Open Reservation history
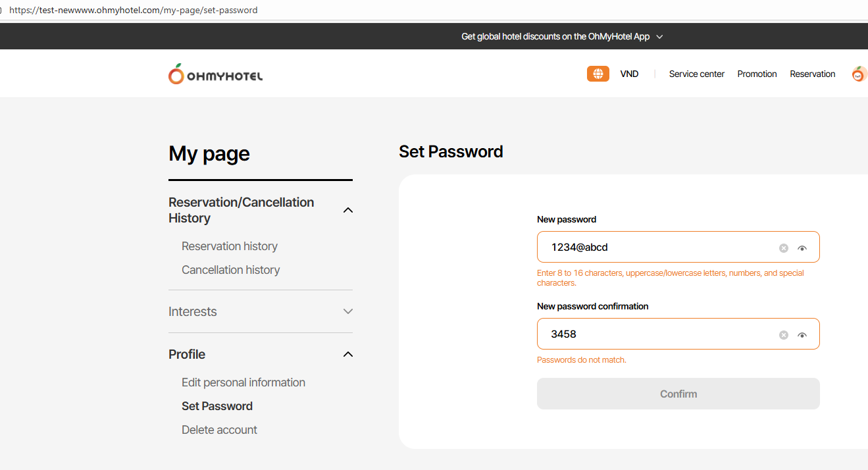The image size is (868, 470). pyautogui.click(x=230, y=246)
